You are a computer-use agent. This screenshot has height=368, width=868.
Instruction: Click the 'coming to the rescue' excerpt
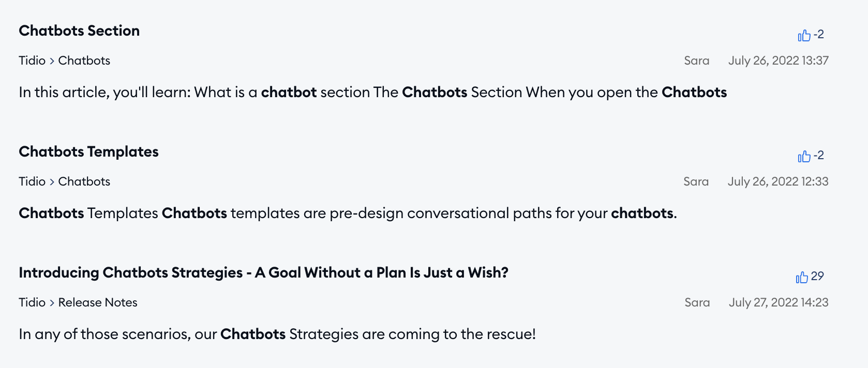277,334
